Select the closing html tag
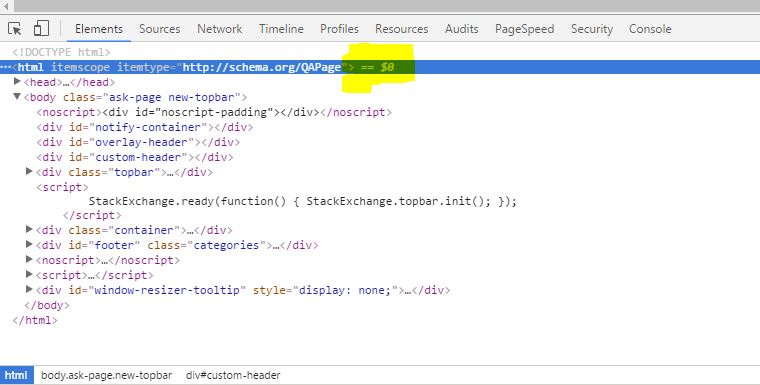760x385 pixels. pyautogui.click(x=35, y=320)
